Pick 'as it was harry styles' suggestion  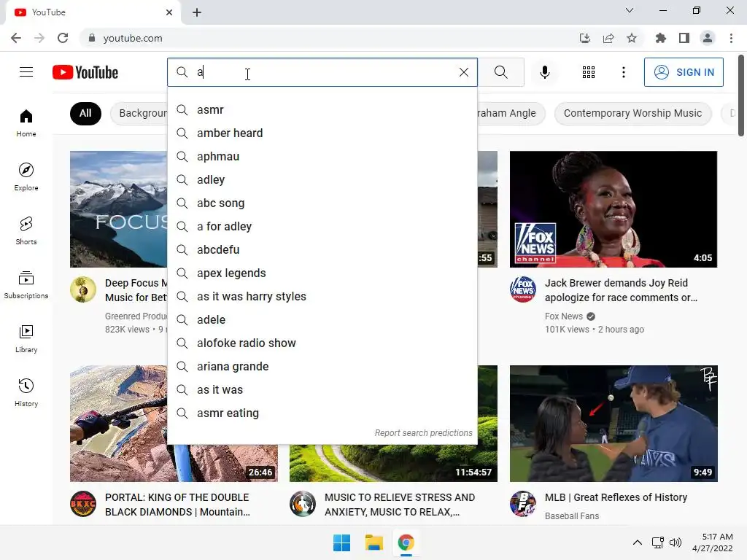(322, 296)
